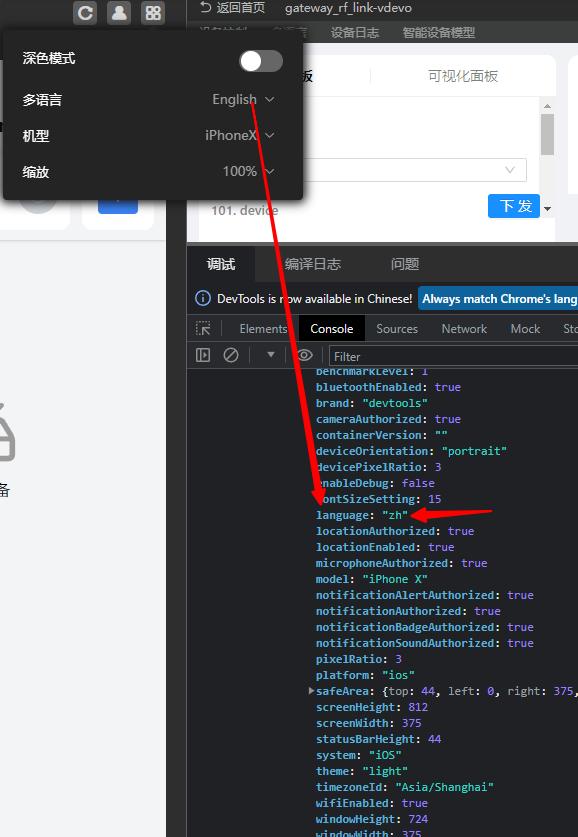Click the four-squares settings grid icon
Screen dimensions: 578x837
(x=153, y=13)
